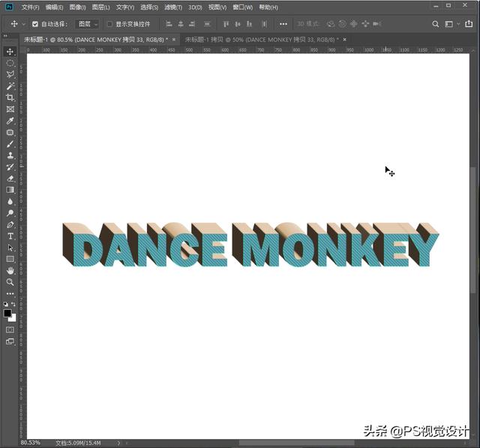Align right edges in options bar

[192, 24]
